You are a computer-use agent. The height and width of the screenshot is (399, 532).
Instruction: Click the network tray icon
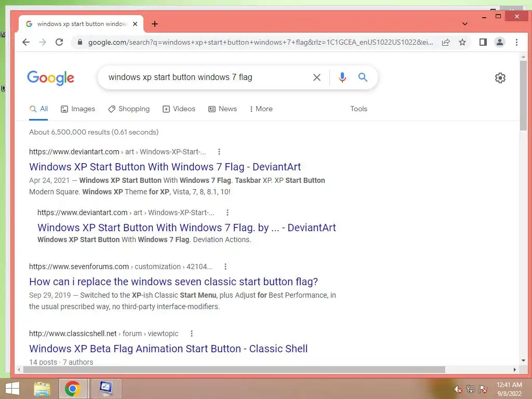(471, 389)
